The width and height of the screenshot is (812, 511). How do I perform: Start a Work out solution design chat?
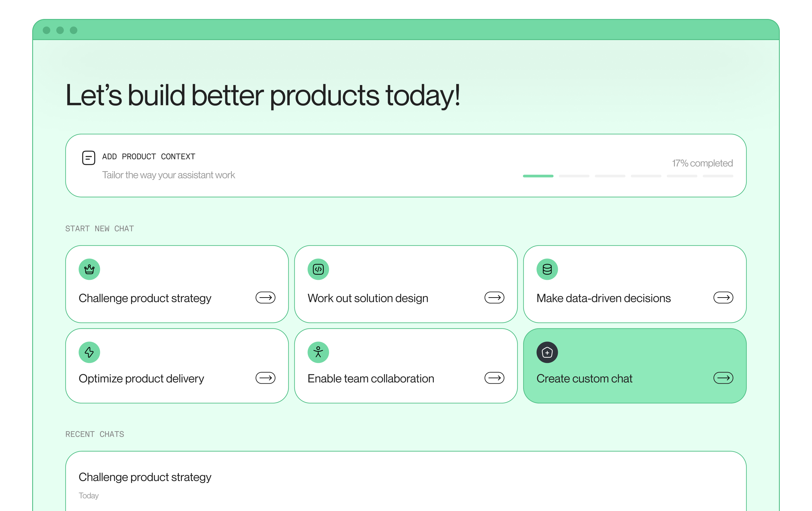click(x=406, y=284)
